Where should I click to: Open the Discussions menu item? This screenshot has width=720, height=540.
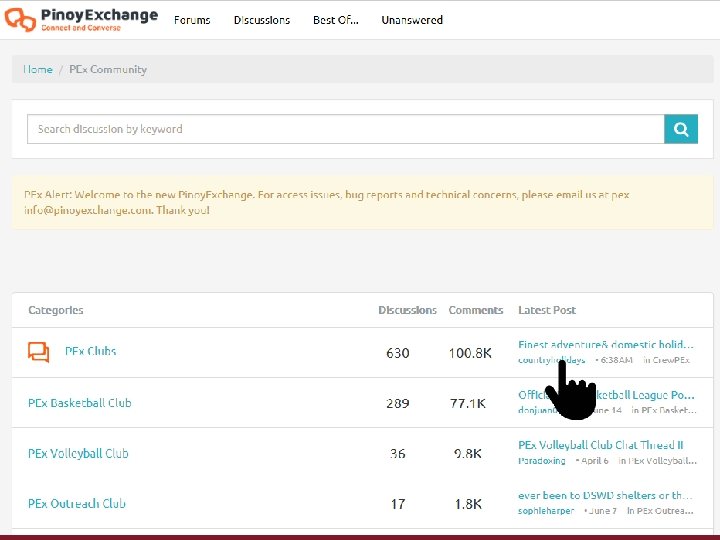(262, 20)
